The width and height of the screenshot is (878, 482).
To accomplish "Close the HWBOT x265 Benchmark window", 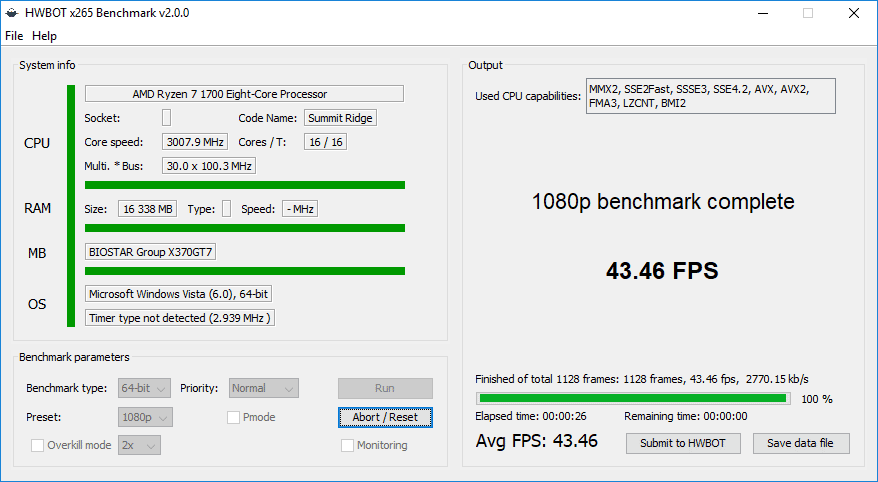I will [853, 13].
